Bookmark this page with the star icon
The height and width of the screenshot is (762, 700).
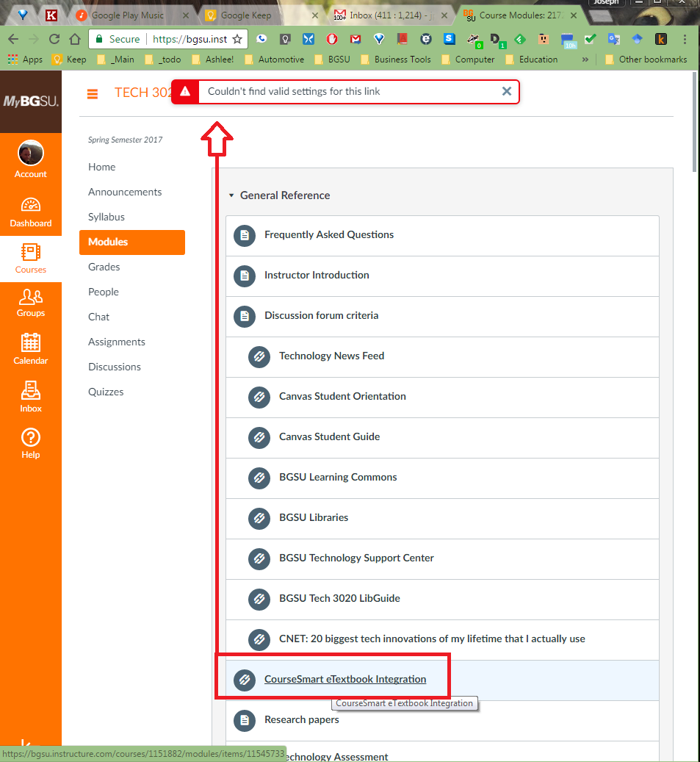point(237,39)
